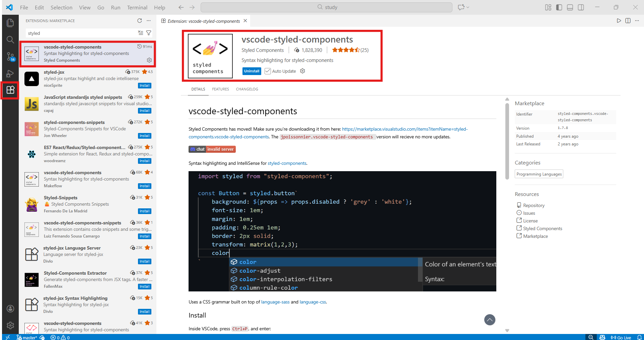
Task: Open the Accounts icon in activity bar
Action: coord(10,309)
